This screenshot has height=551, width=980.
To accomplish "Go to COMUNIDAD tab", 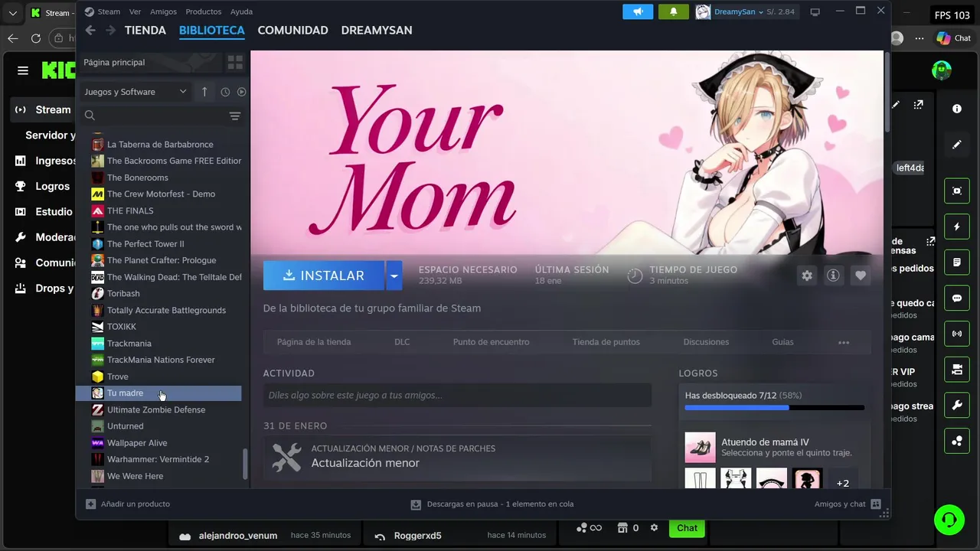I will point(292,30).
